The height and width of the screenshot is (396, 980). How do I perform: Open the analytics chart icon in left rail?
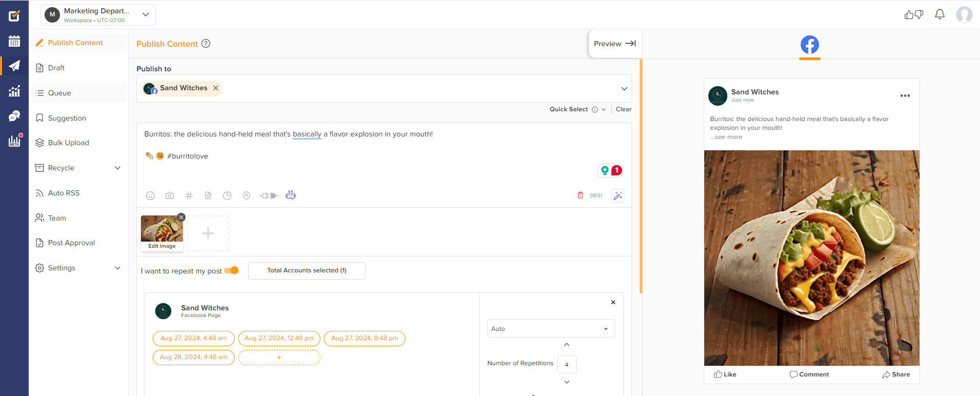(14, 91)
